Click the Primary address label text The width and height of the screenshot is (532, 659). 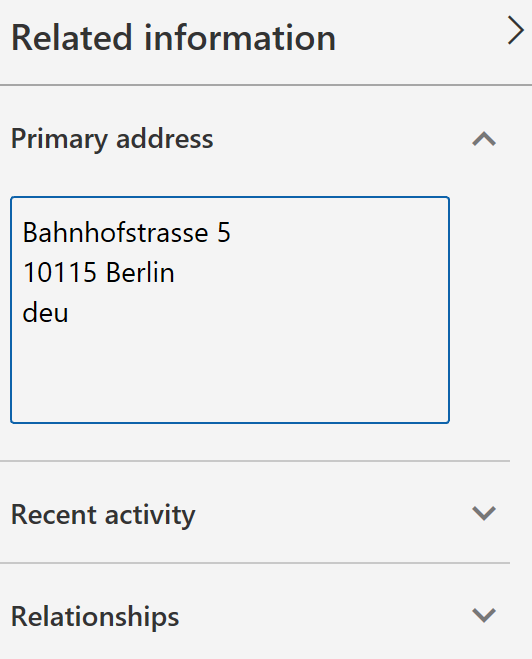(x=112, y=139)
